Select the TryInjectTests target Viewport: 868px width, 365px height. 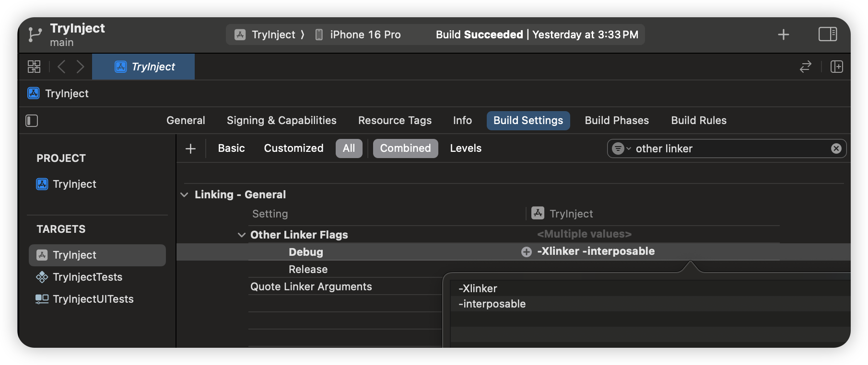pyautogui.click(x=87, y=277)
